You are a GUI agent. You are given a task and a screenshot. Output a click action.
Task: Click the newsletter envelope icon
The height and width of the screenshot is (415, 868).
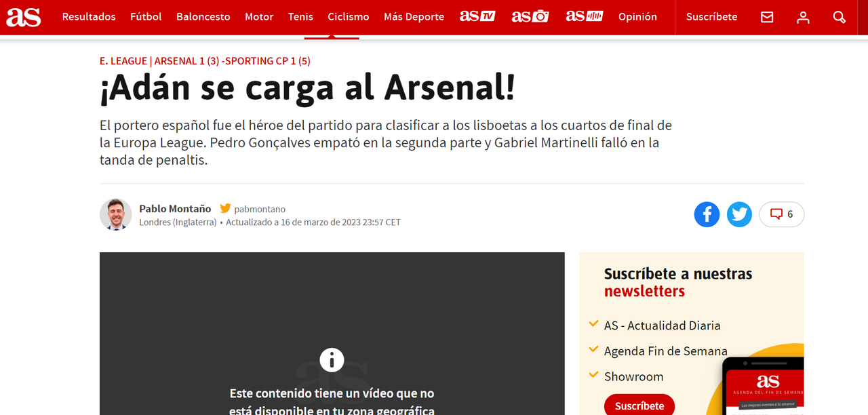(x=767, y=17)
